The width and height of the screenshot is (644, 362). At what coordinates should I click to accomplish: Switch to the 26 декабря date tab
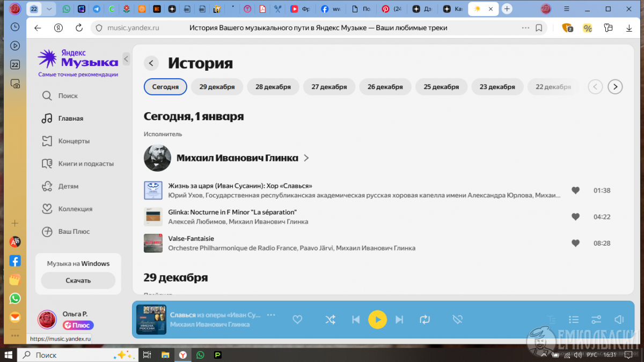click(385, 87)
